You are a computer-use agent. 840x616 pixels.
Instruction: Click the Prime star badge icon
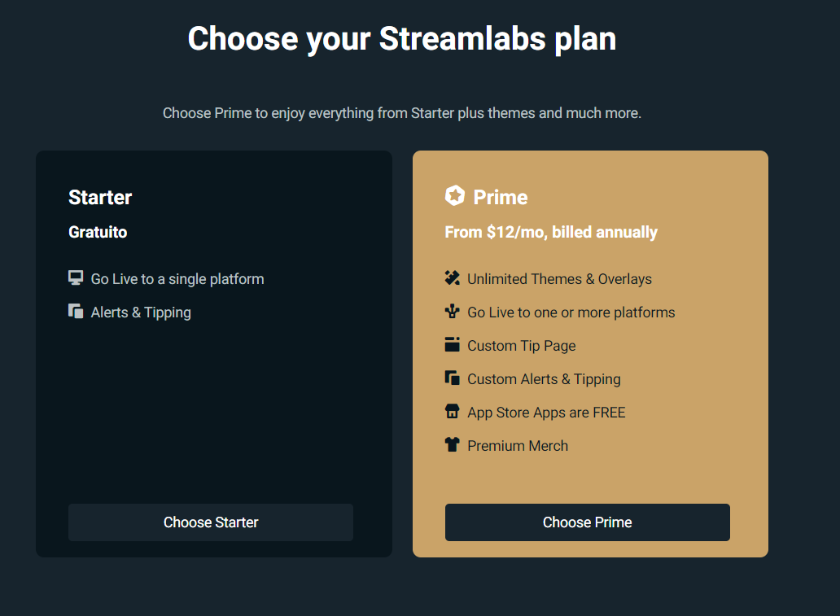[454, 195]
